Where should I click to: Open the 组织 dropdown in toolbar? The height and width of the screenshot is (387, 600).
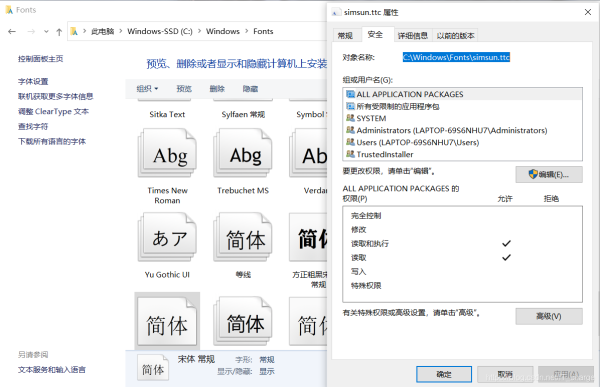tap(147, 89)
